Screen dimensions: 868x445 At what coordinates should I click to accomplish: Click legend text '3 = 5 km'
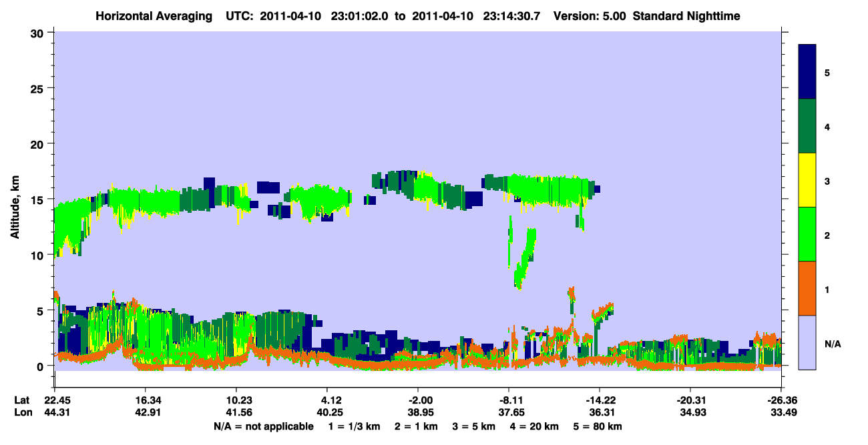coord(475,426)
